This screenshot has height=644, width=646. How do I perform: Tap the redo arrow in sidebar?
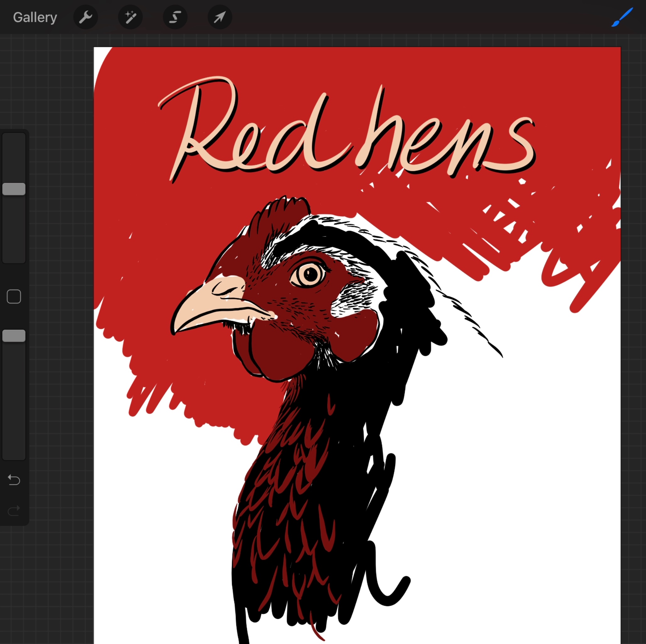tap(14, 511)
